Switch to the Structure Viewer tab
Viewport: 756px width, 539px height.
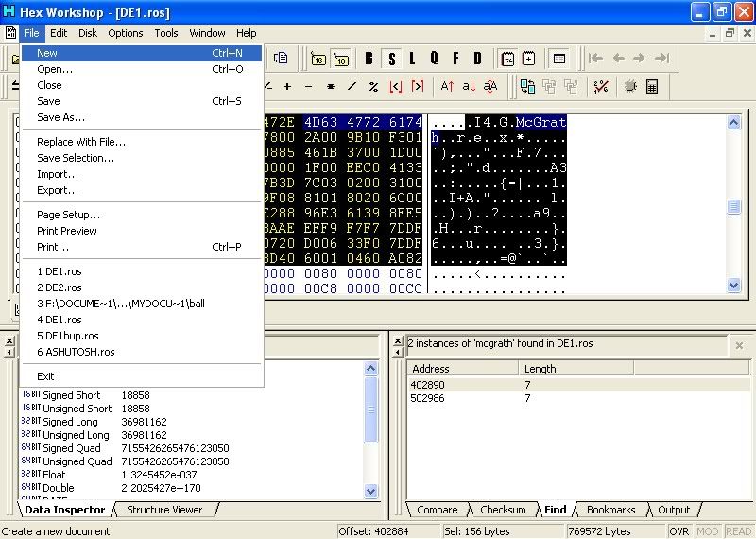(x=164, y=510)
